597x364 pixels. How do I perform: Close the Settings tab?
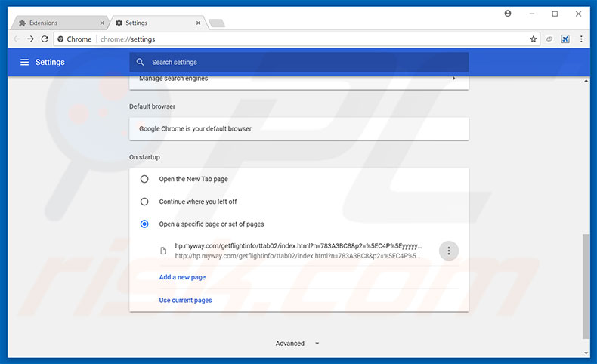coord(198,23)
